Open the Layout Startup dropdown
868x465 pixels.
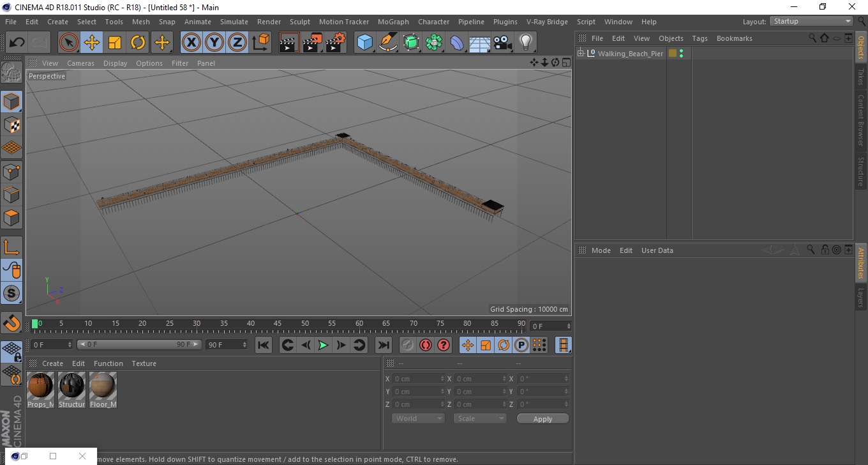pos(811,21)
